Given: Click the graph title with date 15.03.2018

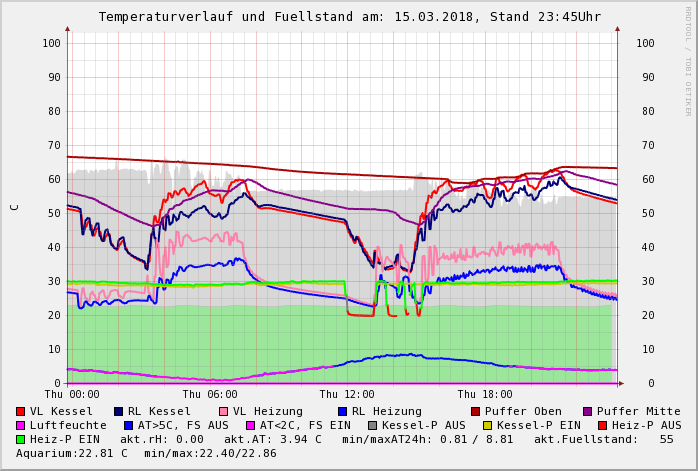Looking at the screenshot, I should [x=349, y=17].
